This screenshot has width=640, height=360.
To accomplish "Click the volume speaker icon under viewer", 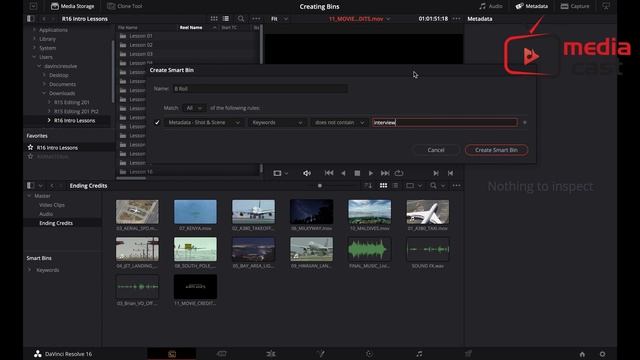I will [307, 173].
